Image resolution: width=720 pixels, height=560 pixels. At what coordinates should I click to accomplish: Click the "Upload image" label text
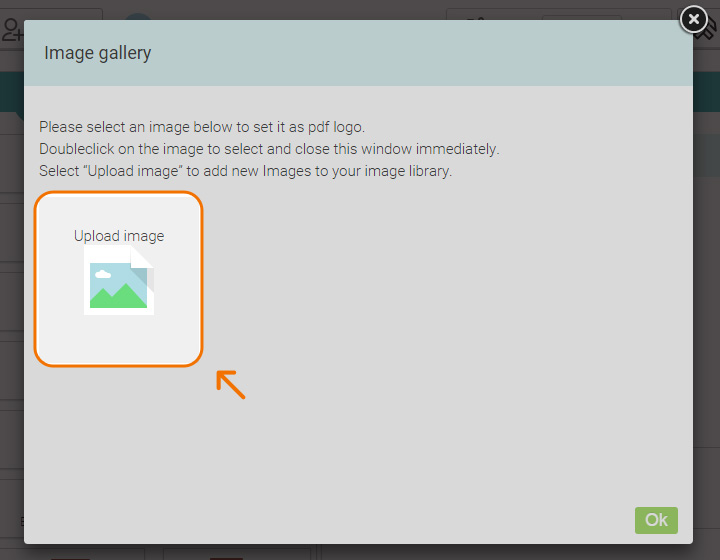pyautogui.click(x=119, y=236)
